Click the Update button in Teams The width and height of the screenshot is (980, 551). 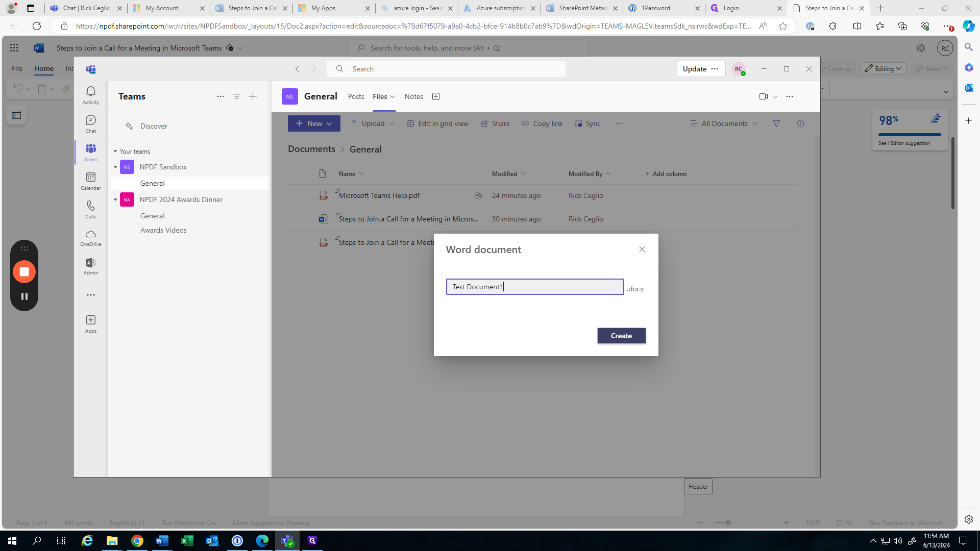coord(695,69)
